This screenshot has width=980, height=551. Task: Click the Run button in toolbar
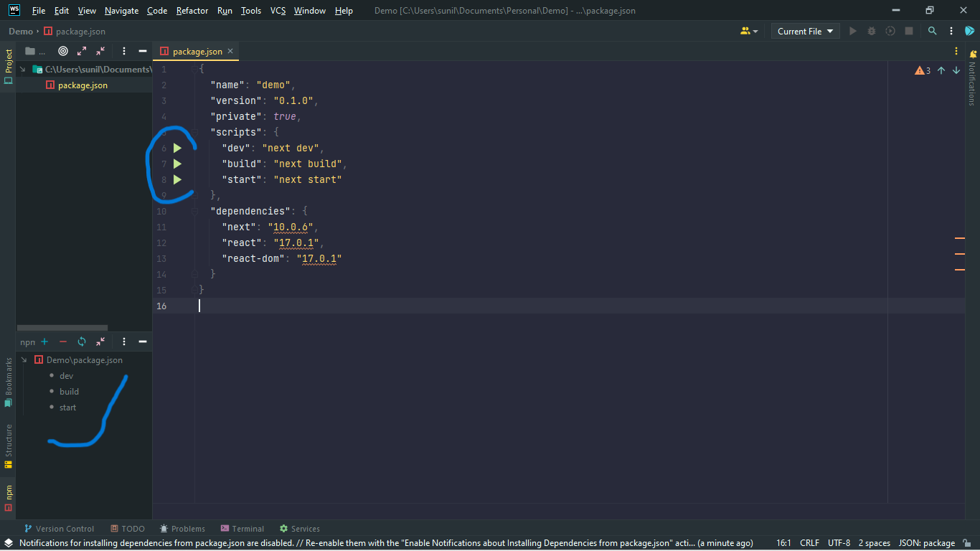[x=853, y=31]
